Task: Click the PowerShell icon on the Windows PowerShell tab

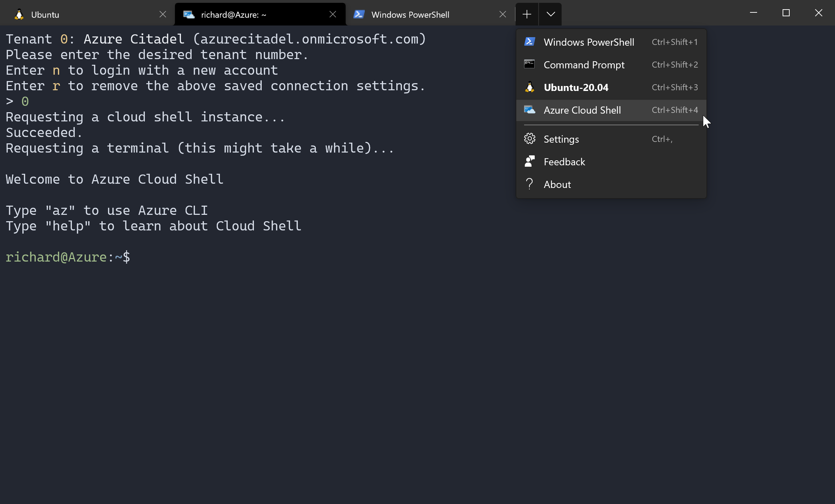Action: pyautogui.click(x=359, y=14)
